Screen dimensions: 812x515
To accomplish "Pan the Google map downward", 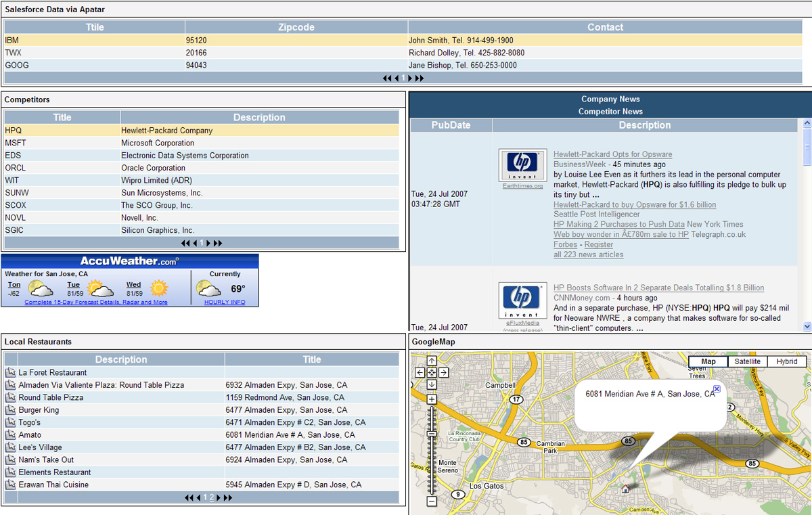I will [x=432, y=384].
